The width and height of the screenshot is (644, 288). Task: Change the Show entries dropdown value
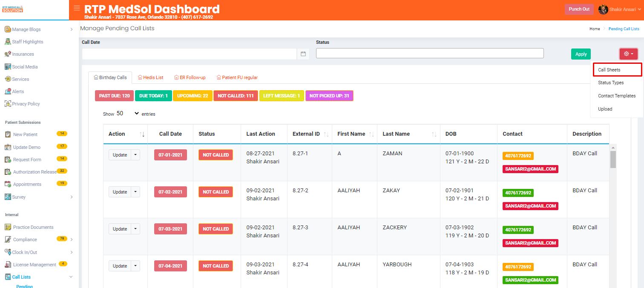coord(128,114)
